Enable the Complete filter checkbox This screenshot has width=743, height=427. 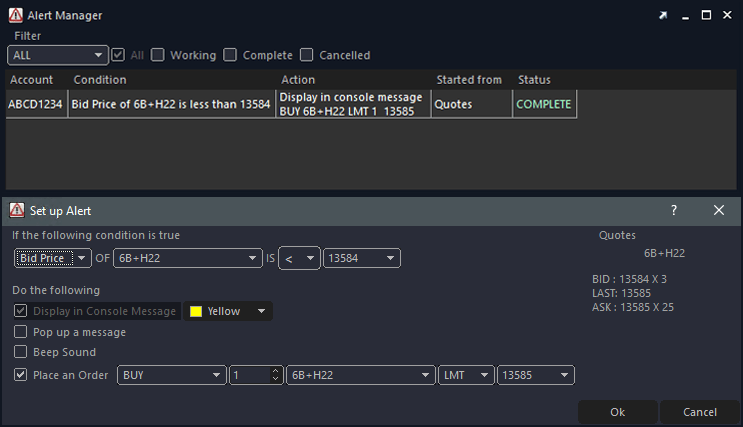pyautogui.click(x=230, y=55)
